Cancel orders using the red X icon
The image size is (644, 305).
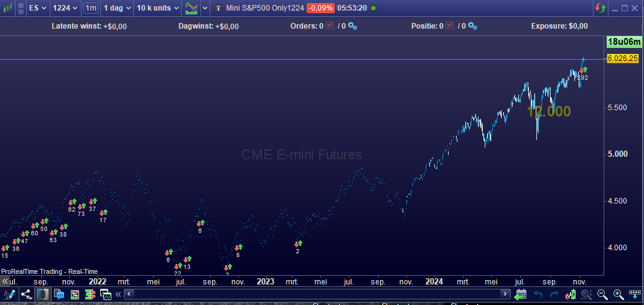(329, 26)
